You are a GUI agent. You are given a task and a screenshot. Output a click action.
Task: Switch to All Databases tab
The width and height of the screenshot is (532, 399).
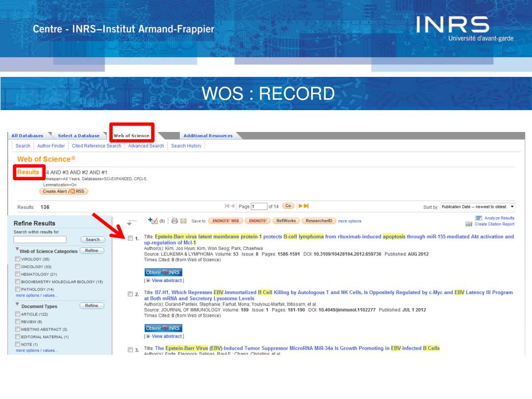pos(28,136)
